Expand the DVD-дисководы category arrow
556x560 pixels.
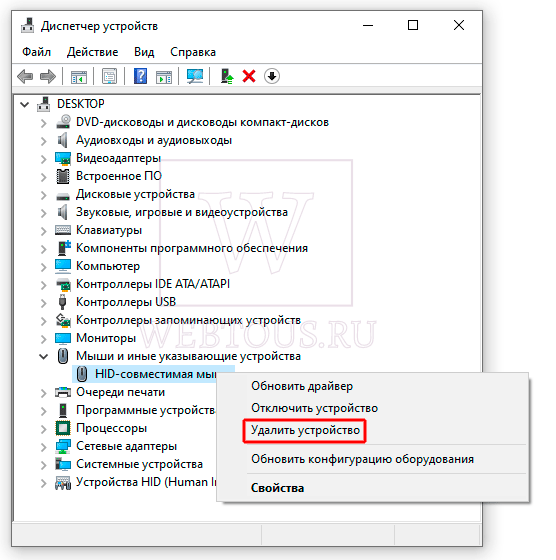pyautogui.click(x=44, y=123)
